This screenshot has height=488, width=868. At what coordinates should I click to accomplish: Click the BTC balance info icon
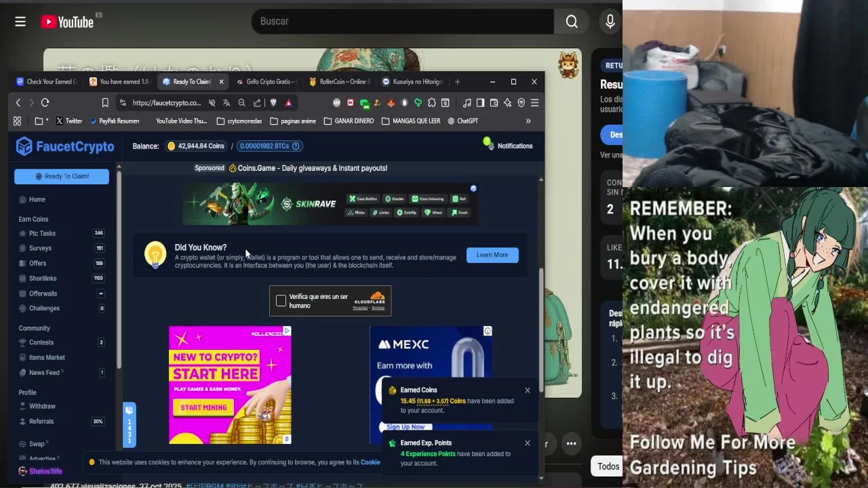coord(296,146)
